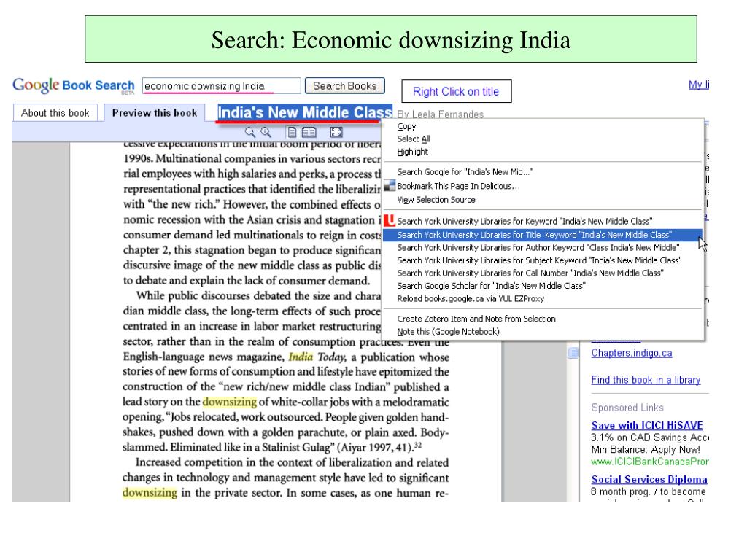Click the Sponsored Links heading
Image resolution: width=747 pixels, height=560 pixels.
[627, 408]
